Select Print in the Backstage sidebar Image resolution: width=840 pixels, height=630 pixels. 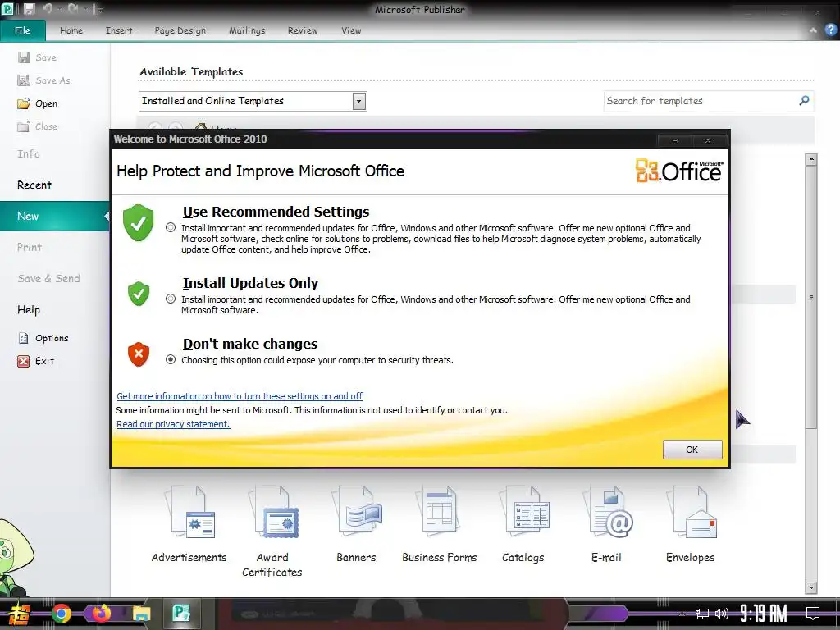(30, 247)
